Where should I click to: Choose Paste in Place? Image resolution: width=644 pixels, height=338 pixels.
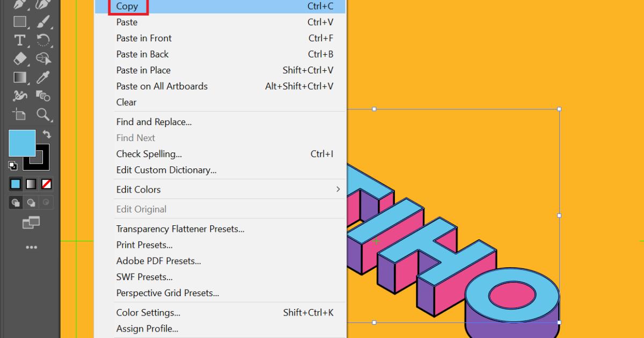(221, 70)
